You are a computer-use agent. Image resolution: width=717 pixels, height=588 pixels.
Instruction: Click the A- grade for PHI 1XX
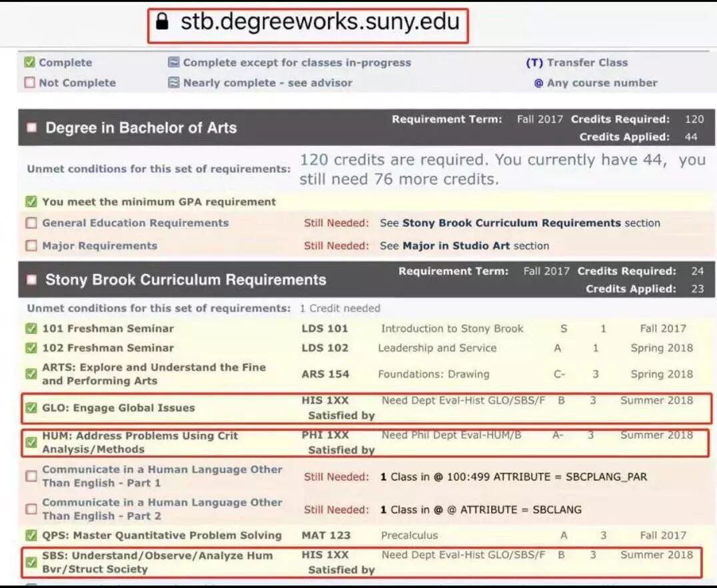[x=558, y=435]
